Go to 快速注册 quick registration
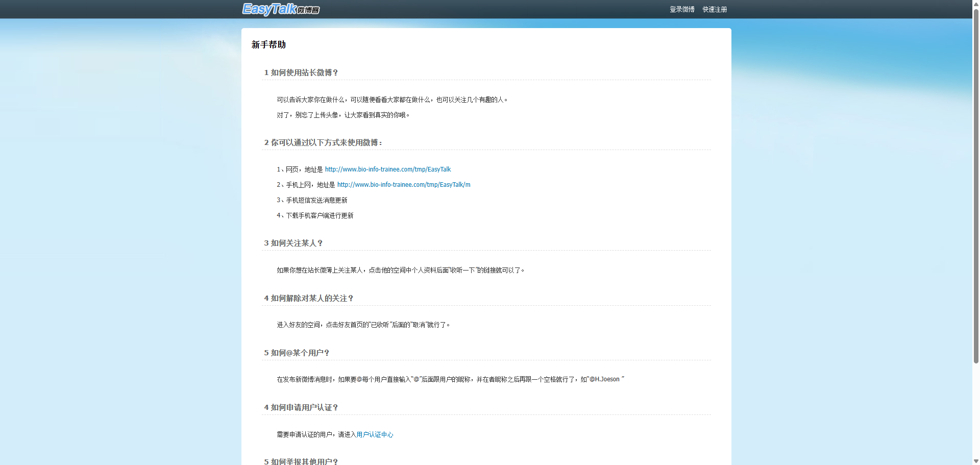980x465 pixels. click(x=715, y=10)
